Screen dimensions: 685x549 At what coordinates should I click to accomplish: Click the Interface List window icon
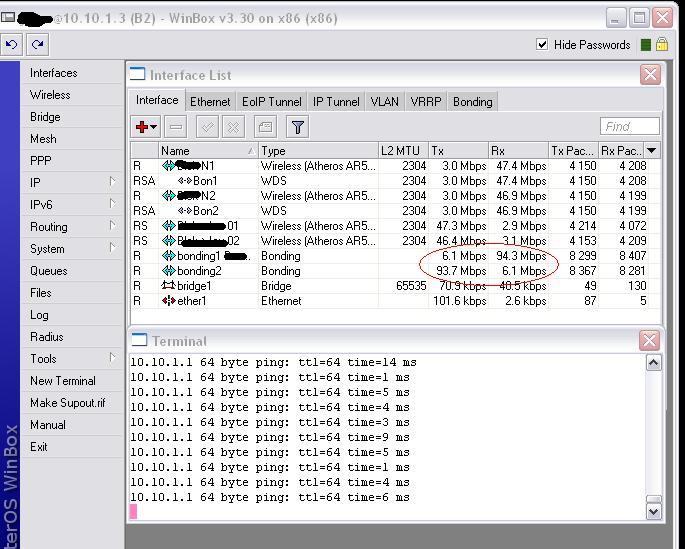coord(138,74)
